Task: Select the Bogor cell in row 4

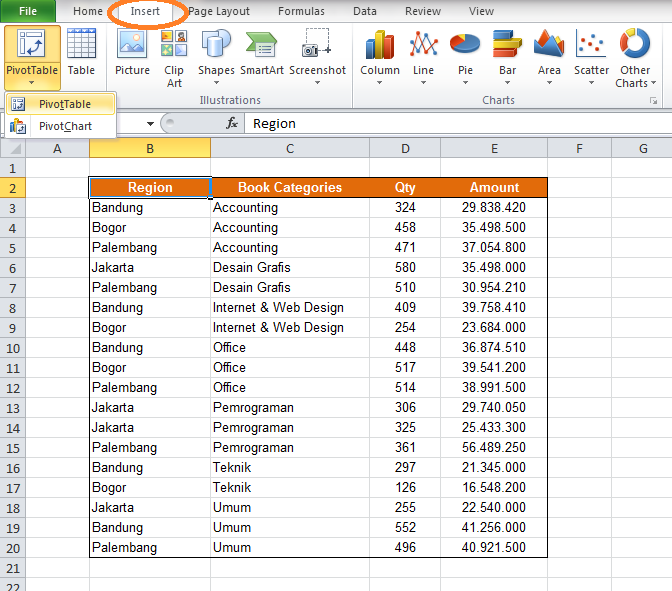Action: pos(150,228)
